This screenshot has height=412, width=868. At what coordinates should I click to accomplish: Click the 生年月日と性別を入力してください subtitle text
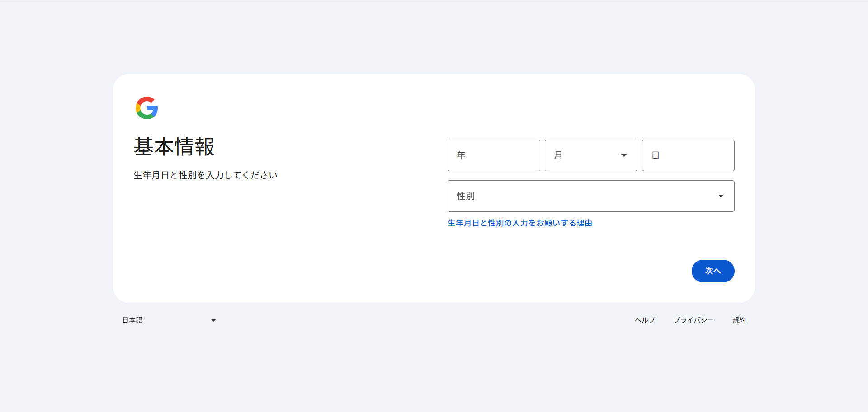pos(206,175)
